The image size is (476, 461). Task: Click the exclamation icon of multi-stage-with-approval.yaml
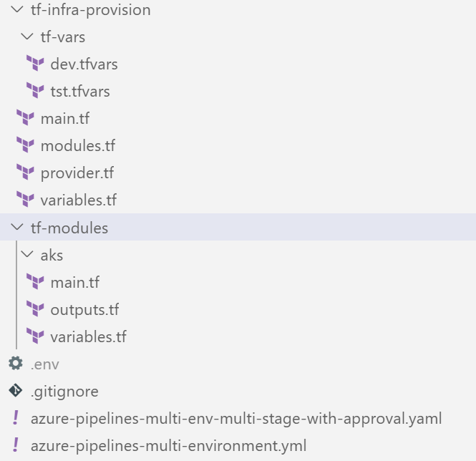[16, 418]
